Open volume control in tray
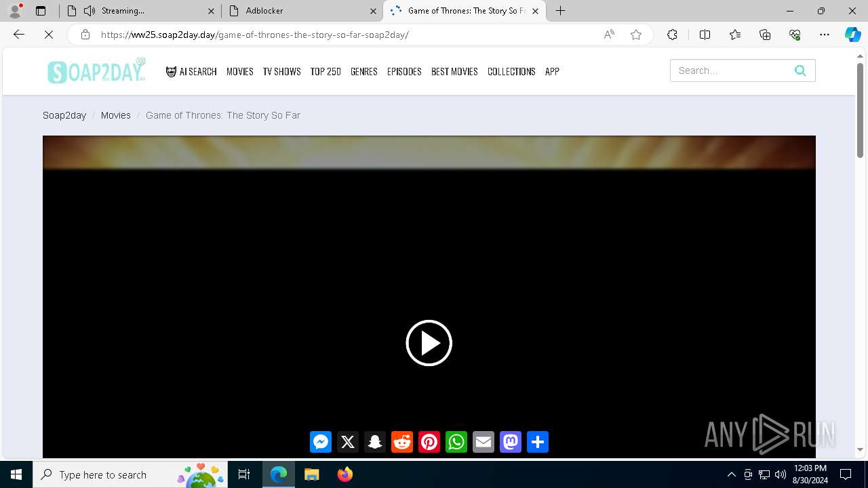 pos(781,474)
